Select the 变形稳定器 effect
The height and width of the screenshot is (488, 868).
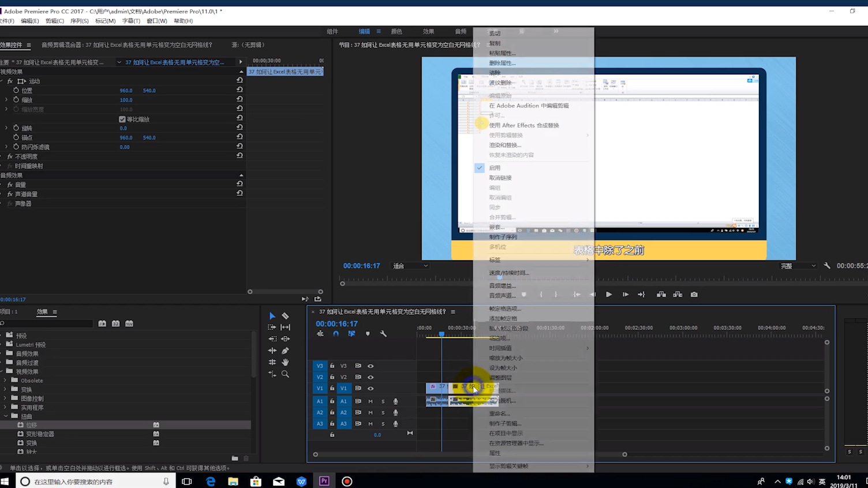point(40,434)
